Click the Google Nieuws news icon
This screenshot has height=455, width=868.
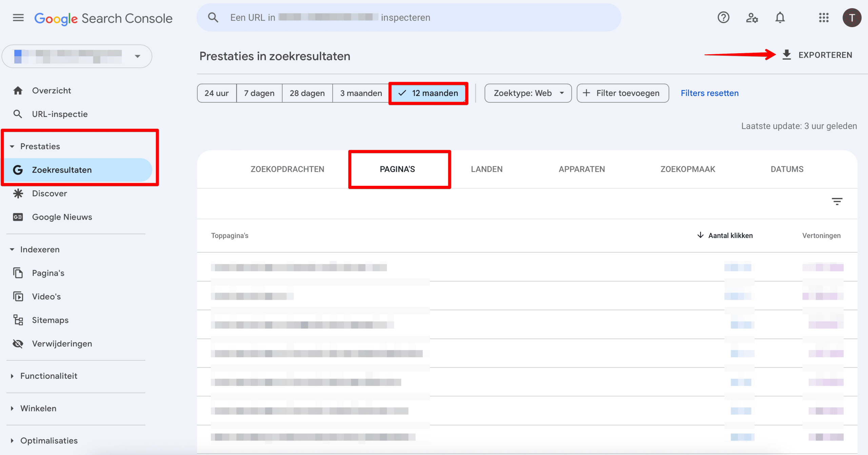(18, 217)
